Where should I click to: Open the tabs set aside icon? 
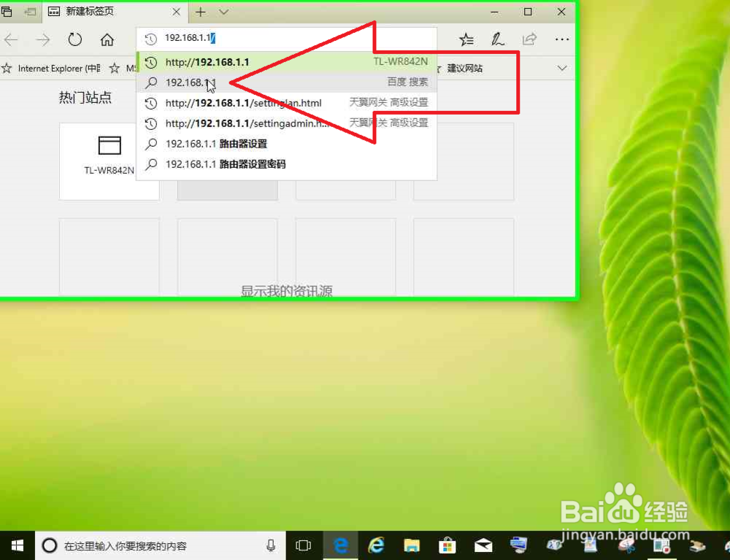coord(6,12)
